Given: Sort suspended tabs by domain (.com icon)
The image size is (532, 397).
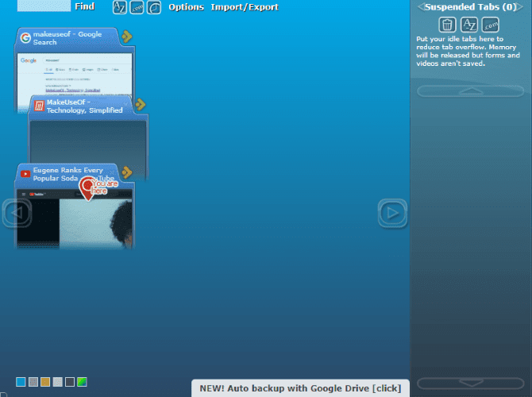Looking at the screenshot, I should pyautogui.click(x=490, y=25).
